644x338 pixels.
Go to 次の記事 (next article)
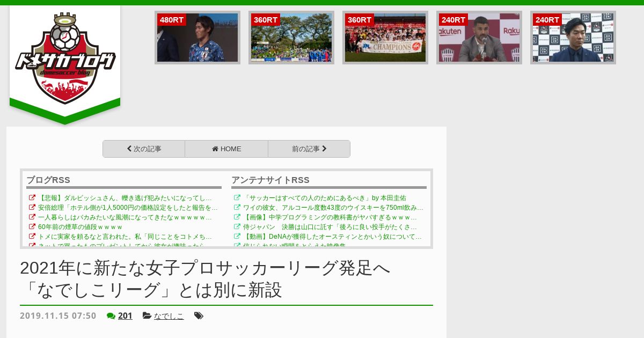pos(144,149)
